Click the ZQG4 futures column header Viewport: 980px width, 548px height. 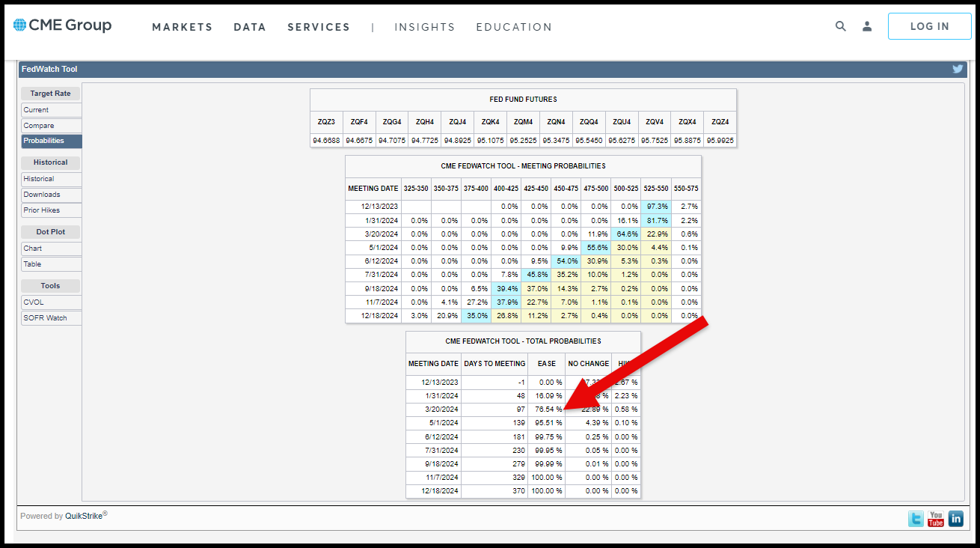tap(392, 122)
